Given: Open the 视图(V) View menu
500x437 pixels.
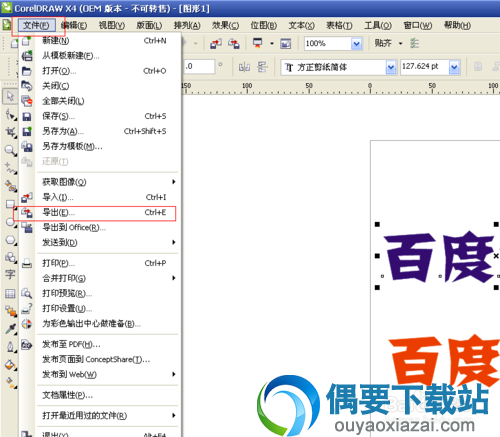Looking at the screenshot, I should [x=112, y=25].
